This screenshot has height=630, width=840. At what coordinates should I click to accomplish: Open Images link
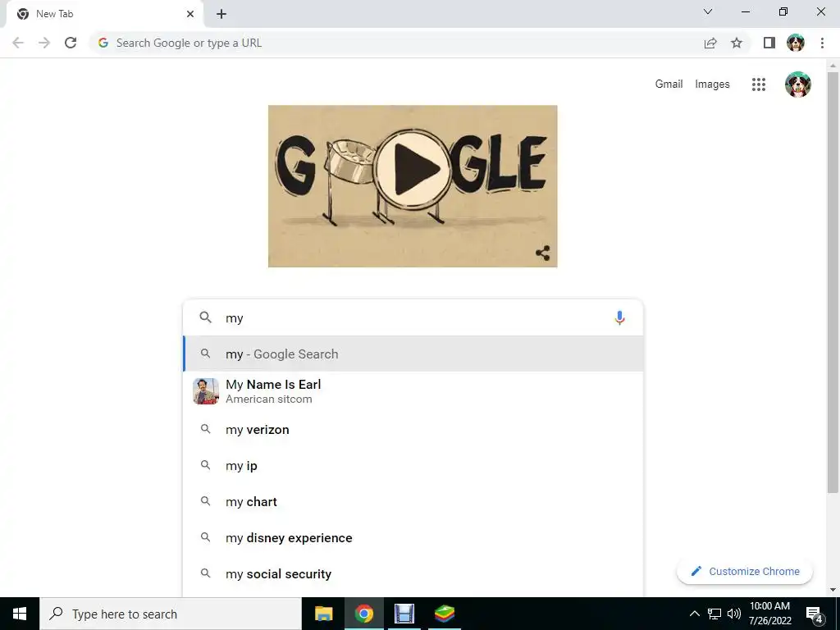712,84
